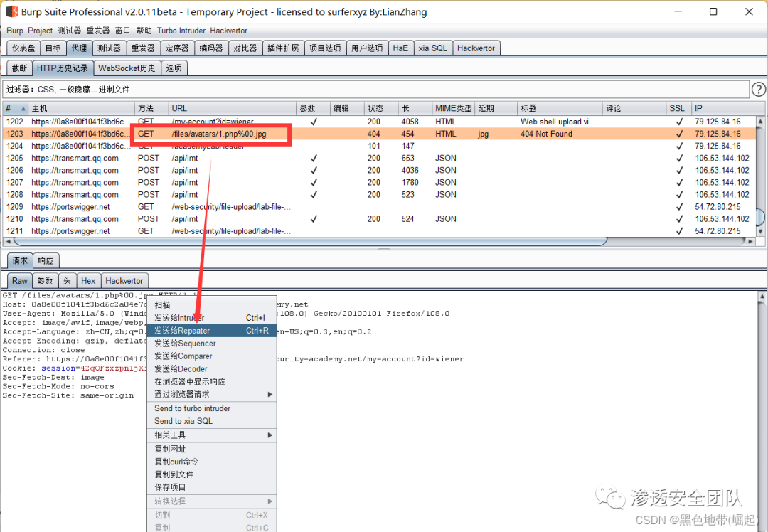Screen dimensions: 768x532
Task: Switch to the 插件扩展 tab
Action: 283,48
